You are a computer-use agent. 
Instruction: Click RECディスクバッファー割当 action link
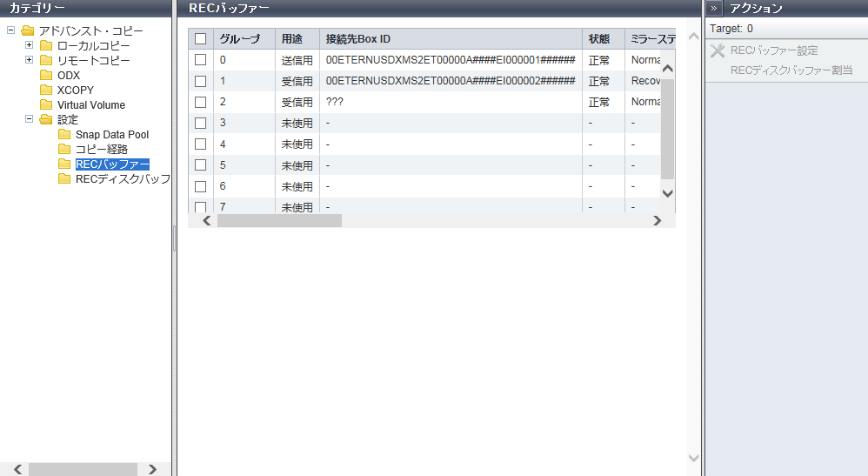point(791,70)
